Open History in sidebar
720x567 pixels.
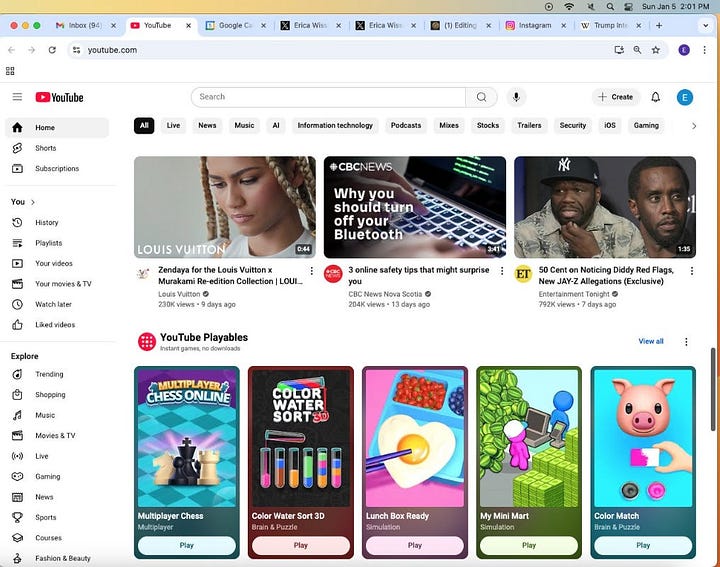[x=57, y=222]
